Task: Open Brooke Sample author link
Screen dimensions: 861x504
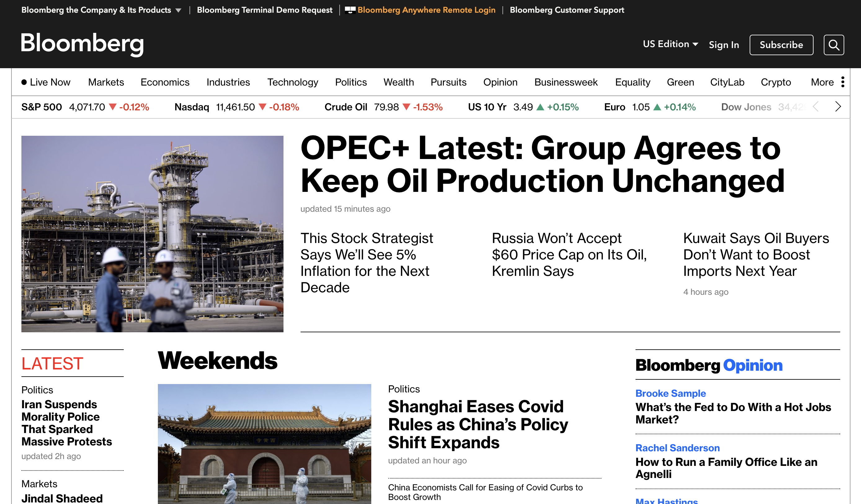Action: point(670,393)
